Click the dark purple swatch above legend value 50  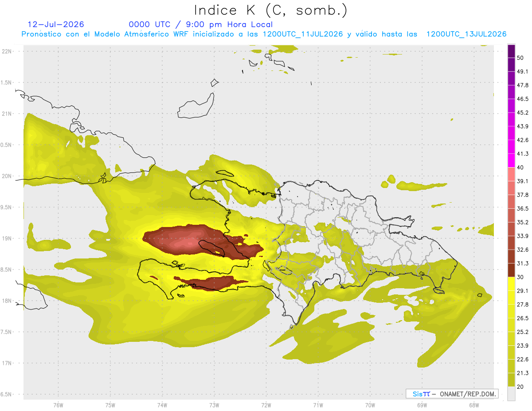(x=511, y=51)
